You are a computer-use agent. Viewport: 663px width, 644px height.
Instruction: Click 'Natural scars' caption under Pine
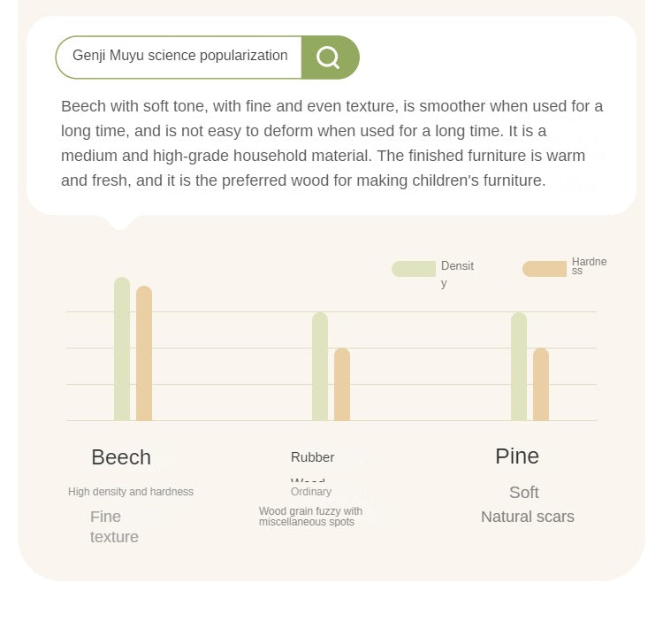pos(528,517)
